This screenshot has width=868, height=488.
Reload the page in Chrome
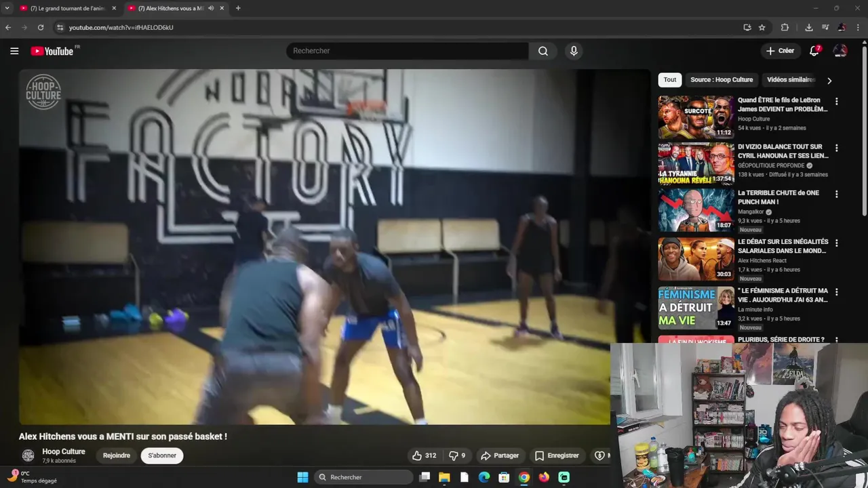[41, 27]
